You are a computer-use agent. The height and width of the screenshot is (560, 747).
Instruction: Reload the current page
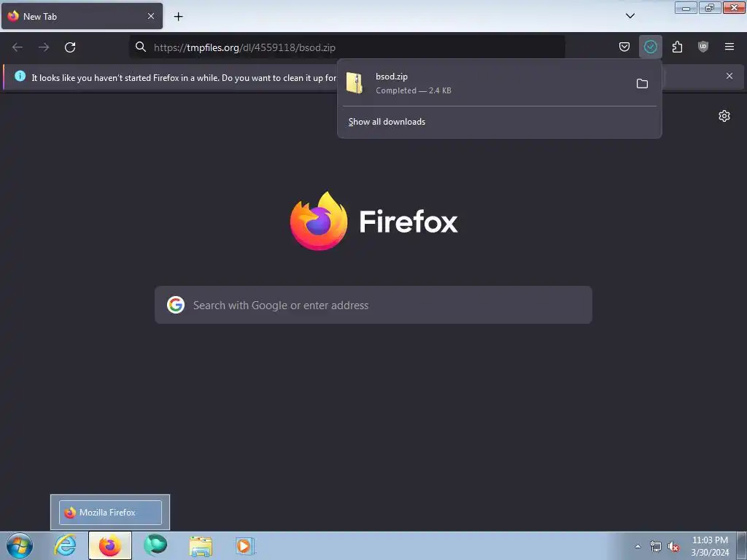(x=70, y=47)
